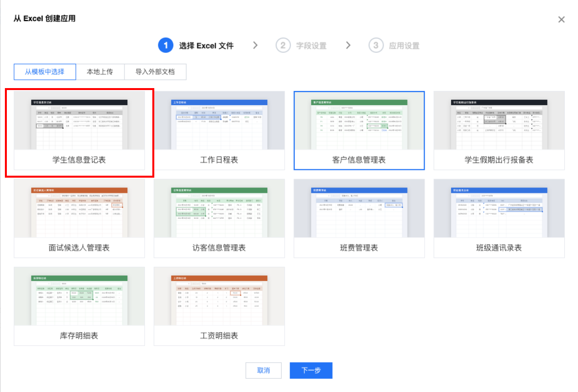Click the 下一步 button

pos(311,370)
